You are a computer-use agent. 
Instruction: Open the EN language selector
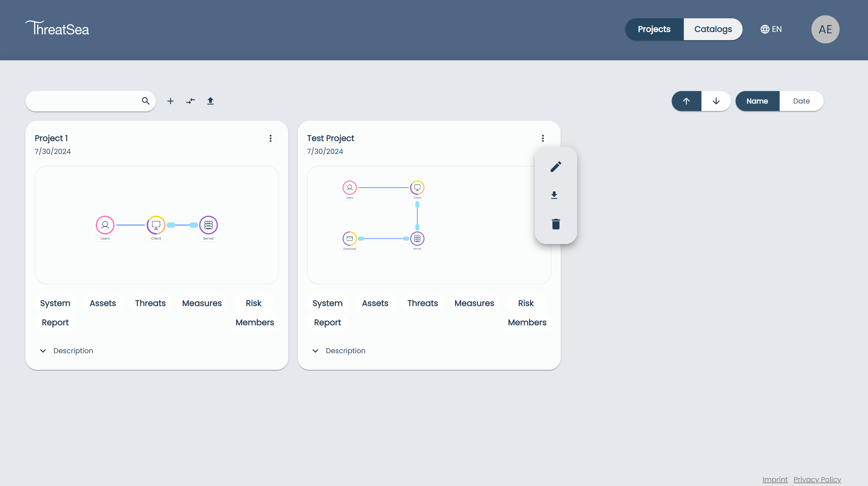point(771,29)
